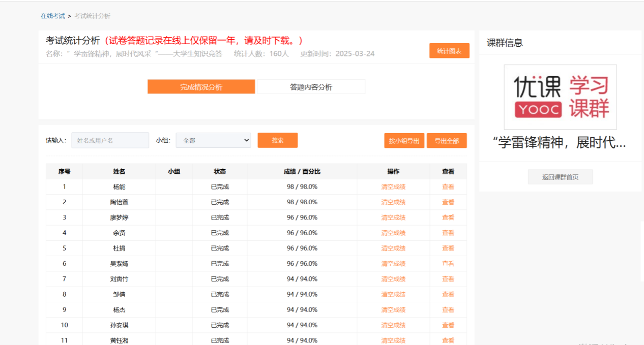Switch to the 答题内容分析 tab

(x=311, y=87)
